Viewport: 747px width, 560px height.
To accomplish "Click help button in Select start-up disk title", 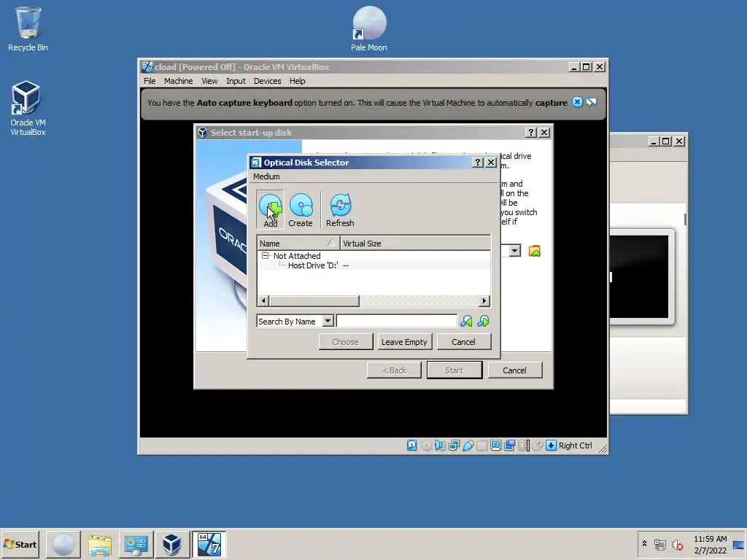I will pyautogui.click(x=531, y=133).
